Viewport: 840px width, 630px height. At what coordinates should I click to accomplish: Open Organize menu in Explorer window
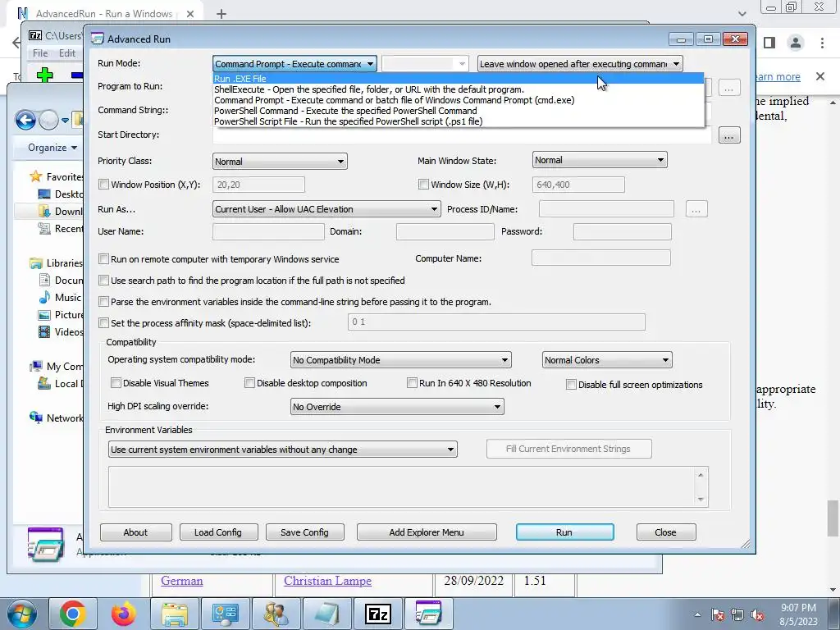coord(52,148)
